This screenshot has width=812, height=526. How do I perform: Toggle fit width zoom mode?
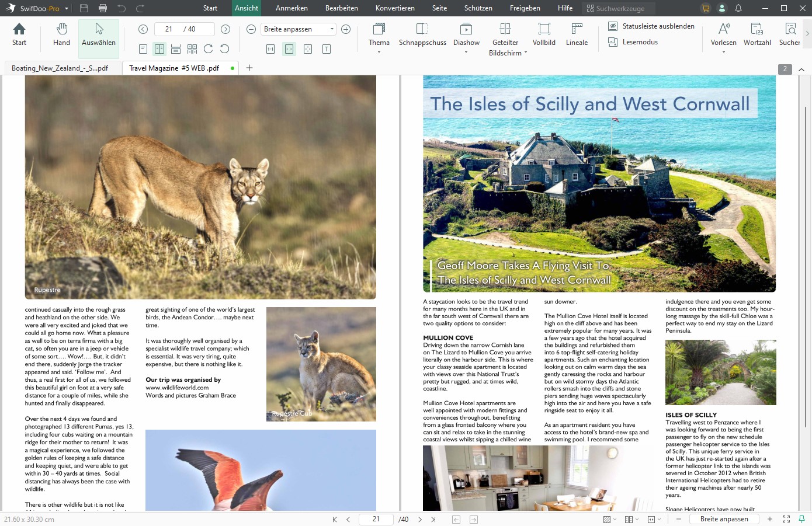(x=289, y=49)
